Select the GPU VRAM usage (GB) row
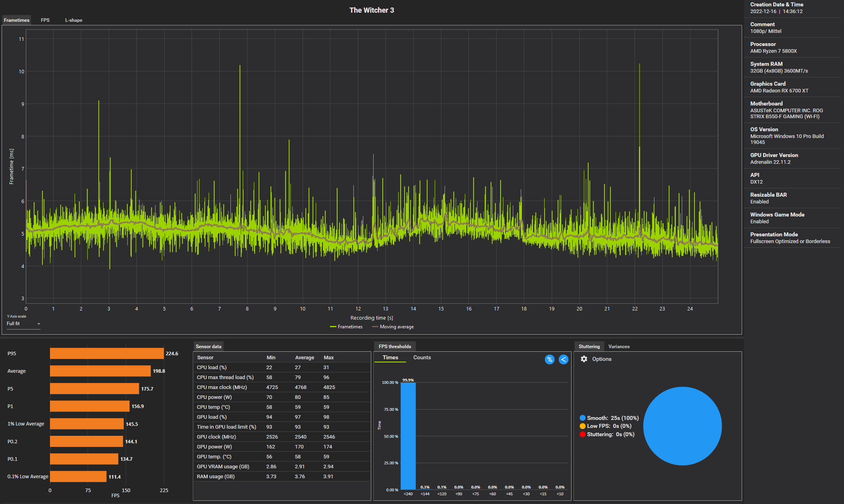Viewport: 844px width, 504px height. click(x=282, y=467)
